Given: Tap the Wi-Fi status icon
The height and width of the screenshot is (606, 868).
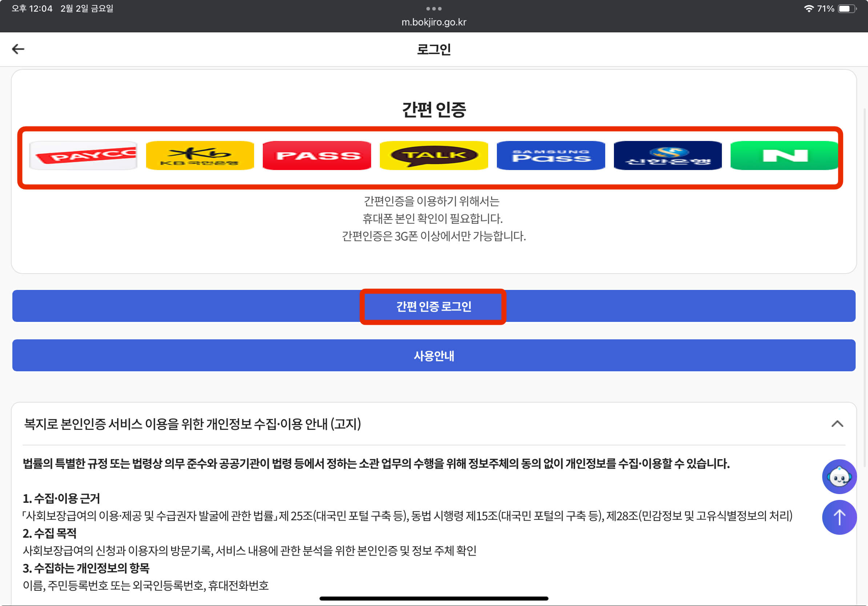Looking at the screenshot, I should (x=808, y=8).
